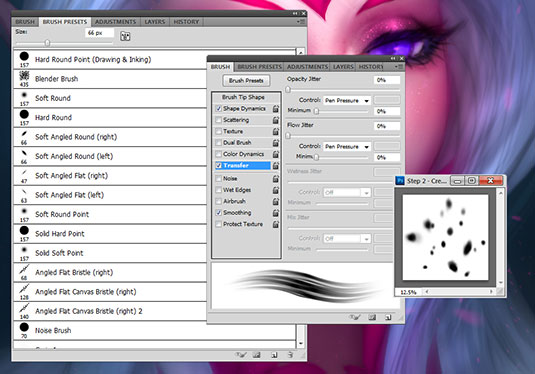This screenshot has height=374, width=535.
Task: Adjust the Flow Jitter slider
Action: (x=288, y=135)
